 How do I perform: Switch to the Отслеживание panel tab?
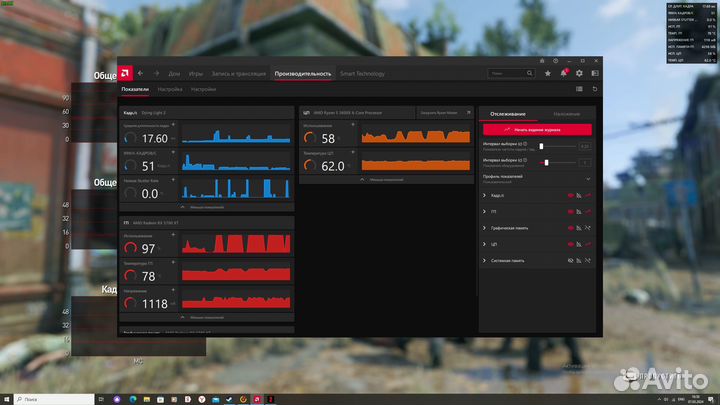pos(508,114)
